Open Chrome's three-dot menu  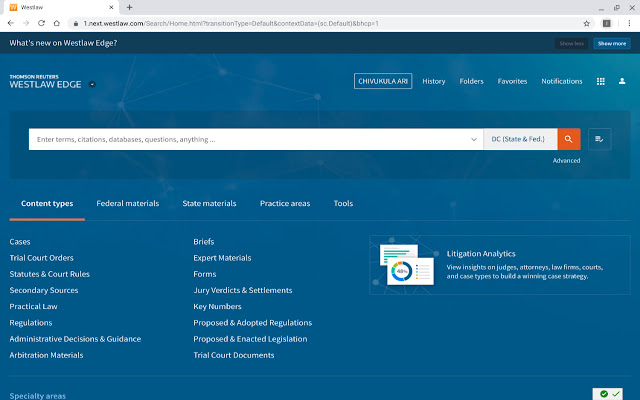click(x=628, y=22)
